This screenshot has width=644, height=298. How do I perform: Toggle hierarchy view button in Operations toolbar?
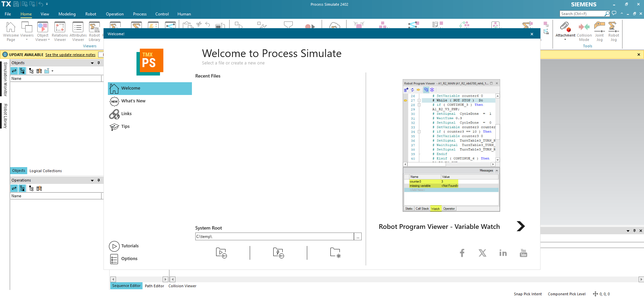click(x=22, y=188)
